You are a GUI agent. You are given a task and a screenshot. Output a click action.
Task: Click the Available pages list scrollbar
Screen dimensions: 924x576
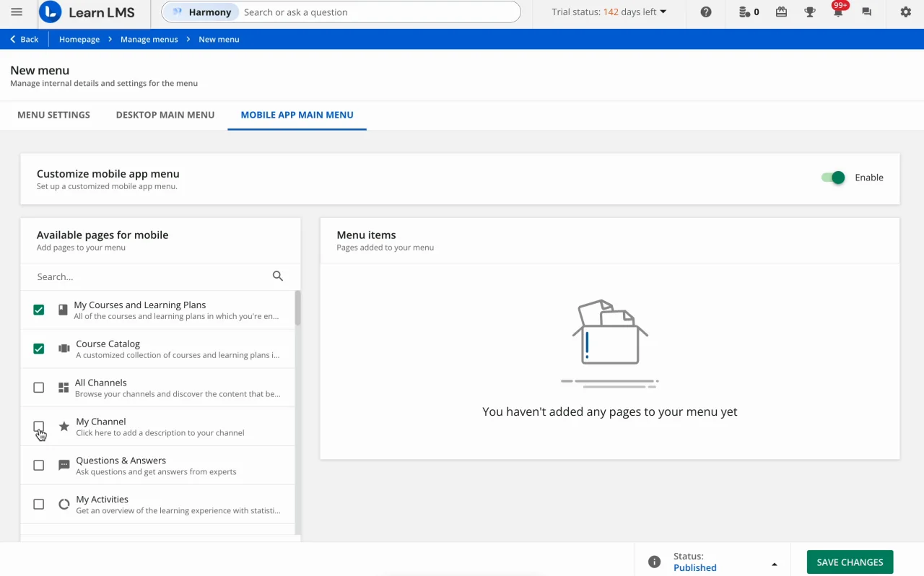coord(297,307)
